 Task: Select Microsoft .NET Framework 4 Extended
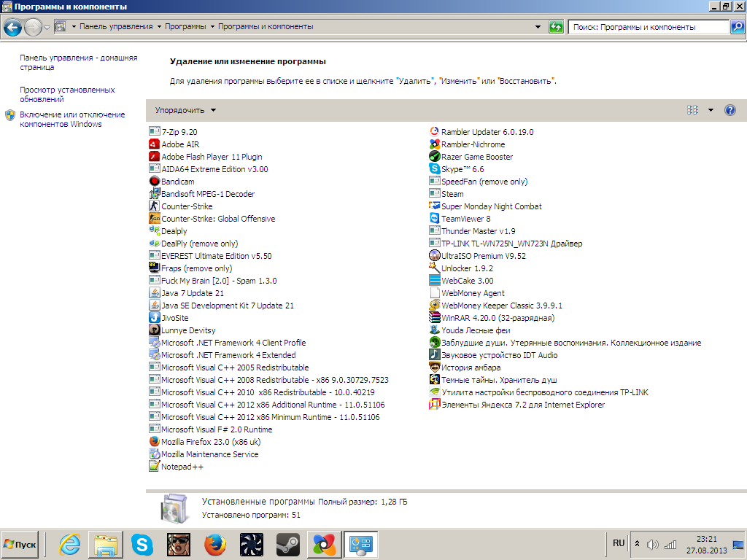pyautogui.click(x=222, y=355)
